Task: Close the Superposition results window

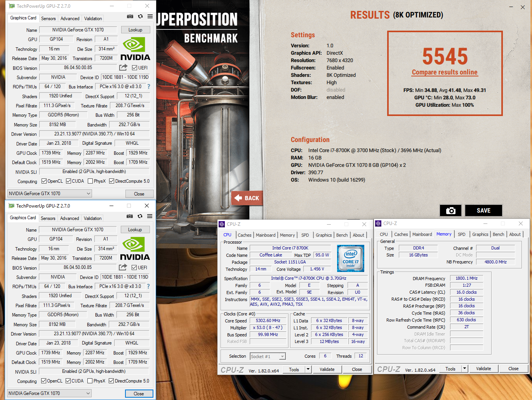Action: pyautogui.click(x=522, y=7)
